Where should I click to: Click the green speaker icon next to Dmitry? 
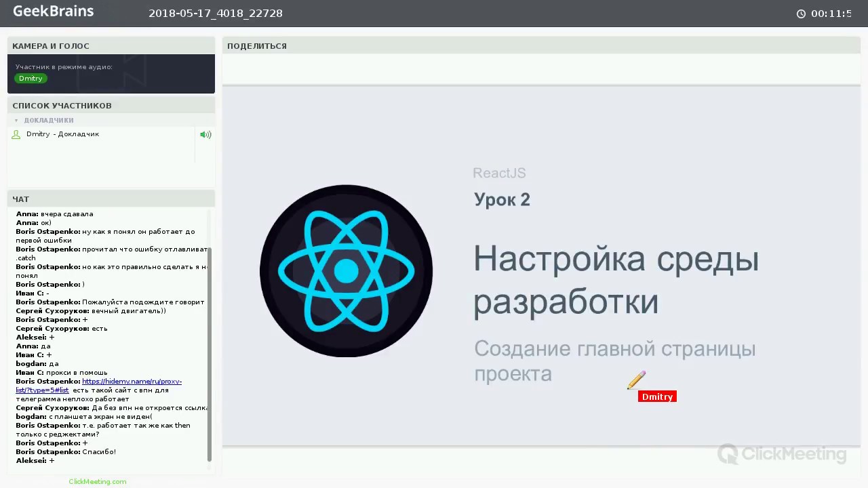[x=205, y=135]
